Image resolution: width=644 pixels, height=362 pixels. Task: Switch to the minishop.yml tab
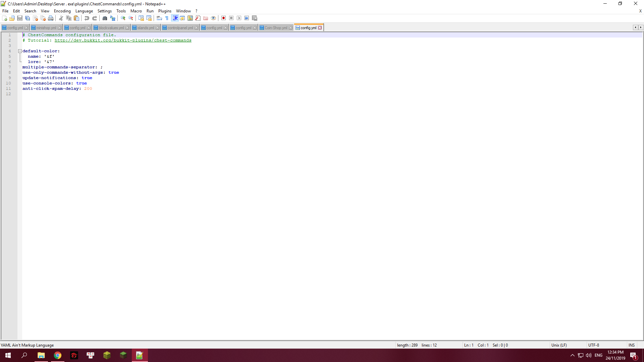(46, 28)
